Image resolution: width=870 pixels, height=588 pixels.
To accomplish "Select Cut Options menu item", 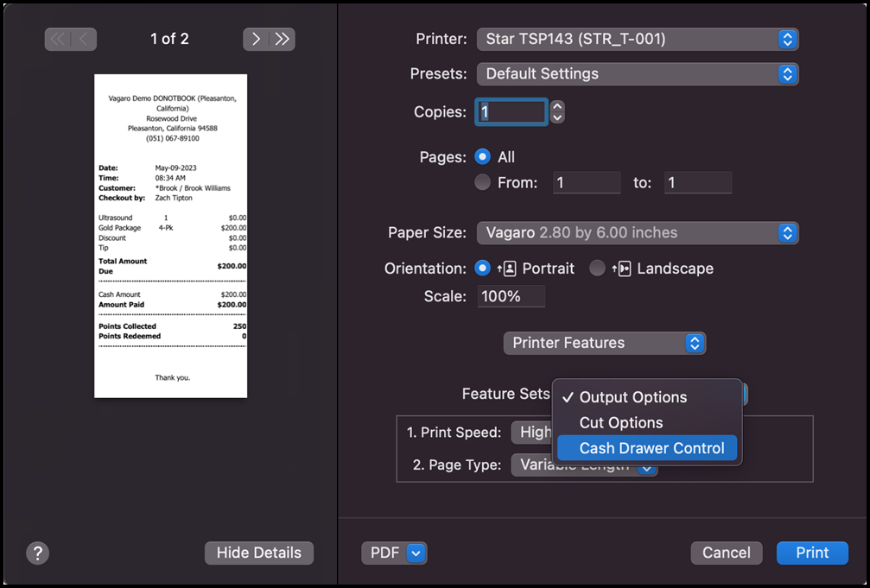I will tap(647, 423).
